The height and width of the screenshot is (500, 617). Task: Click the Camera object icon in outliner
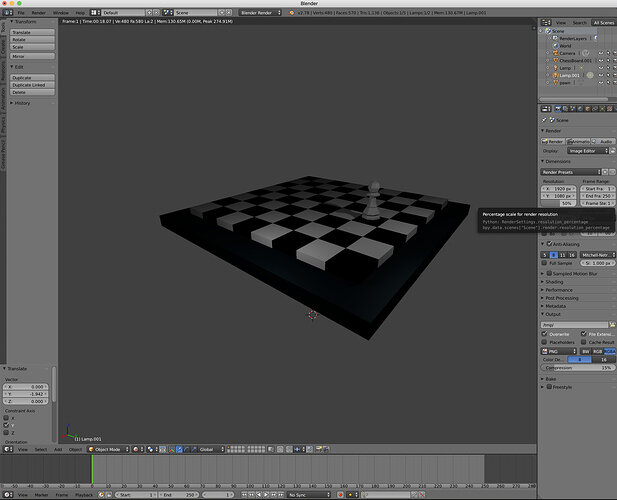(x=556, y=53)
